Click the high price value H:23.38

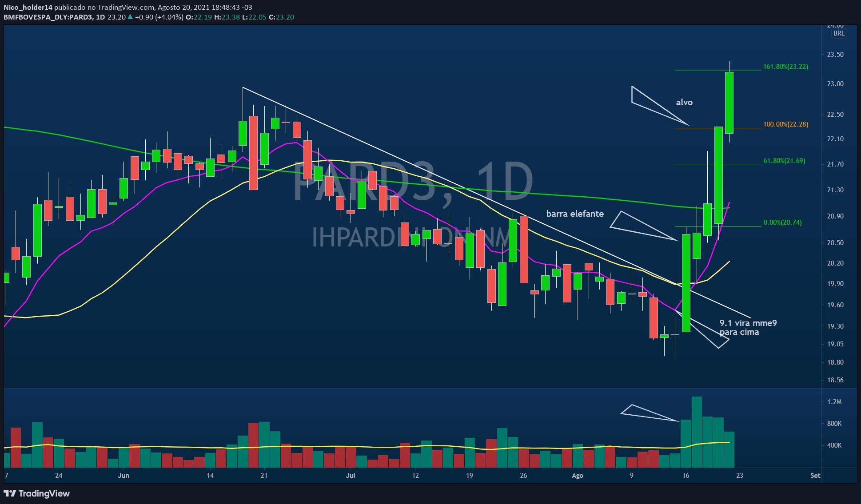227,17
